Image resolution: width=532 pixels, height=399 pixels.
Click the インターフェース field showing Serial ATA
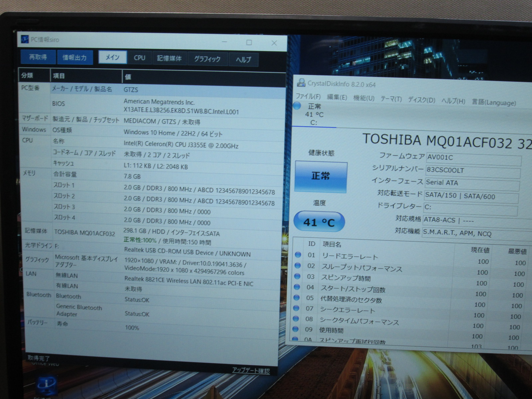(x=472, y=184)
